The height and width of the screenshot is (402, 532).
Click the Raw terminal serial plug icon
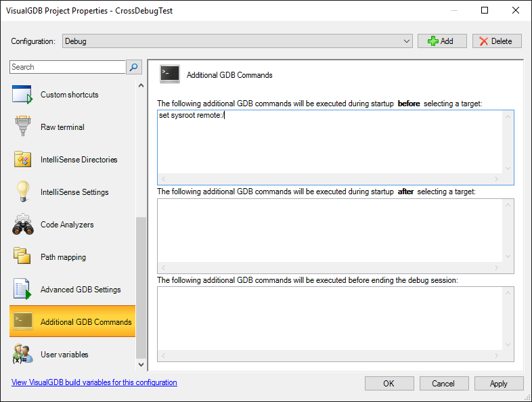pos(22,126)
